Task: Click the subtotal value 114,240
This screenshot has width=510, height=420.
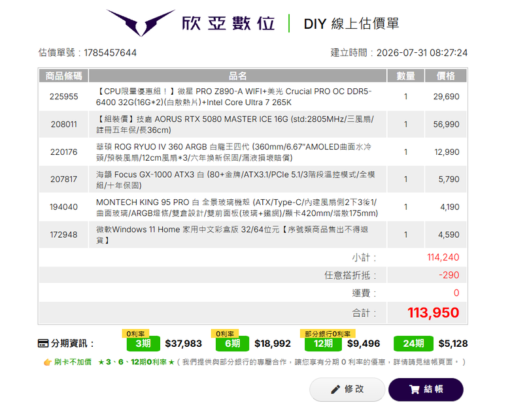Action: [x=443, y=257]
